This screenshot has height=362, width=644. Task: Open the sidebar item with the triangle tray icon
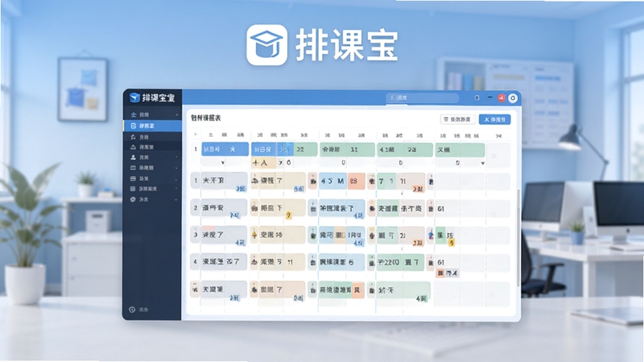pos(152,146)
